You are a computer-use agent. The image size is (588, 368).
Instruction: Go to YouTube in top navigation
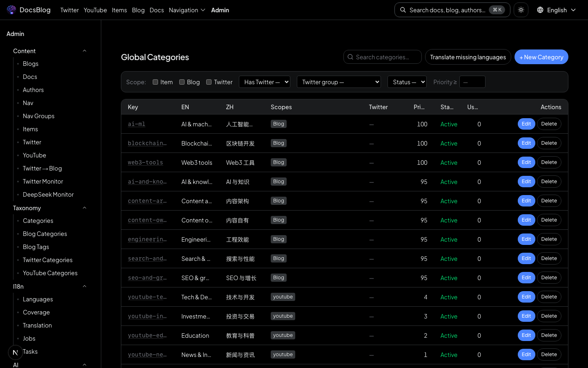coord(95,10)
